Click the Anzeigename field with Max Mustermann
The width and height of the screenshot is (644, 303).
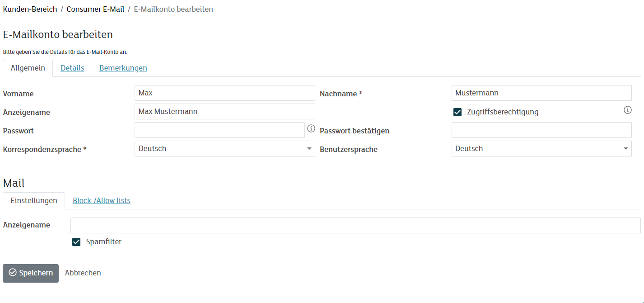[x=225, y=112]
